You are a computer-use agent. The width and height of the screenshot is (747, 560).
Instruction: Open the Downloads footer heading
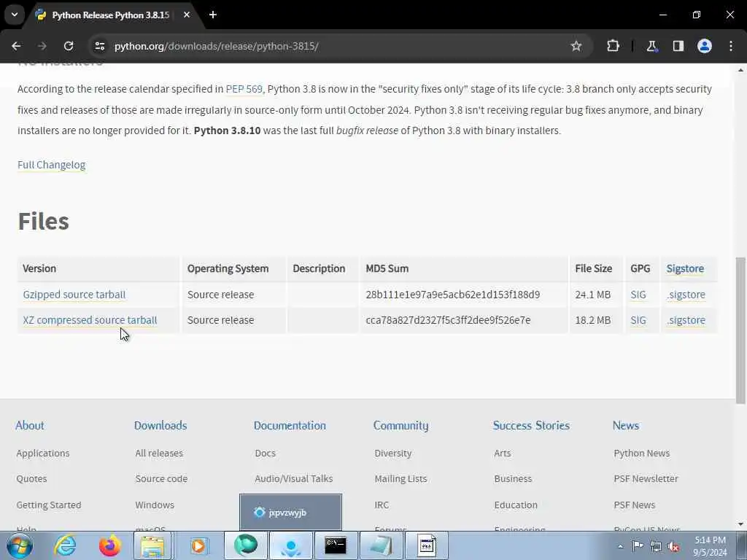pyautogui.click(x=160, y=425)
